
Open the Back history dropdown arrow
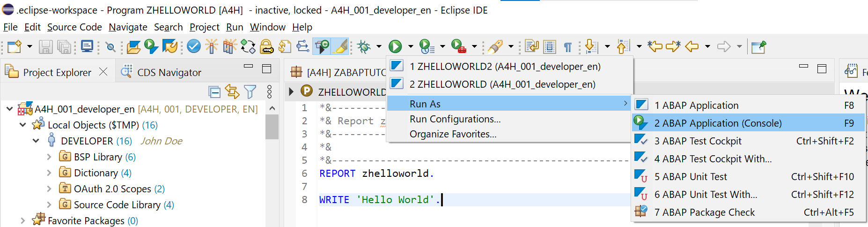(x=707, y=46)
